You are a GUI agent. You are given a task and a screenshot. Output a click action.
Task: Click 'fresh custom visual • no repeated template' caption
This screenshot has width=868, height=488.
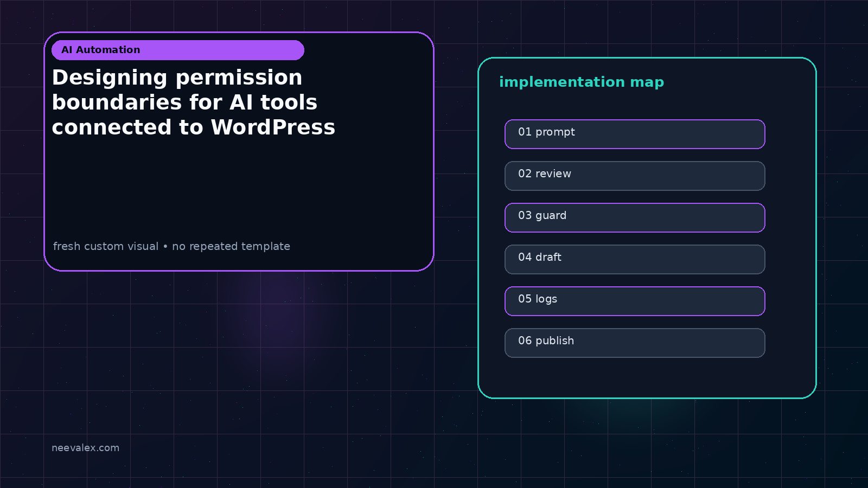[171, 246]
